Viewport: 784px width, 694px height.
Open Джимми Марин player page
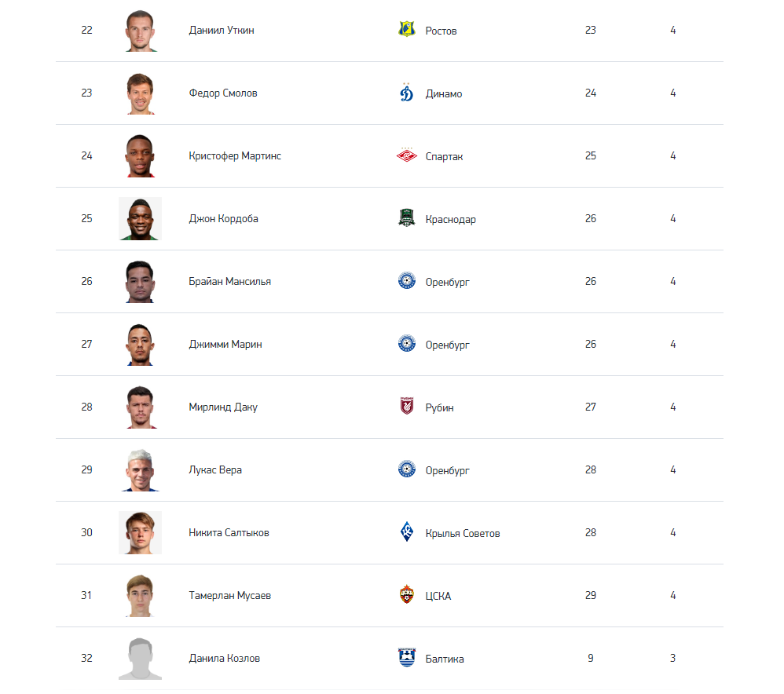225,344
